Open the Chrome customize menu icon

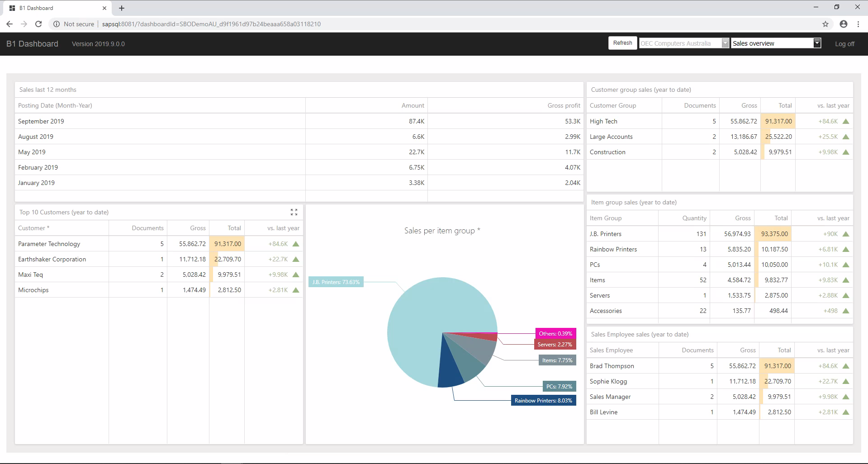(x=858, y=24)
